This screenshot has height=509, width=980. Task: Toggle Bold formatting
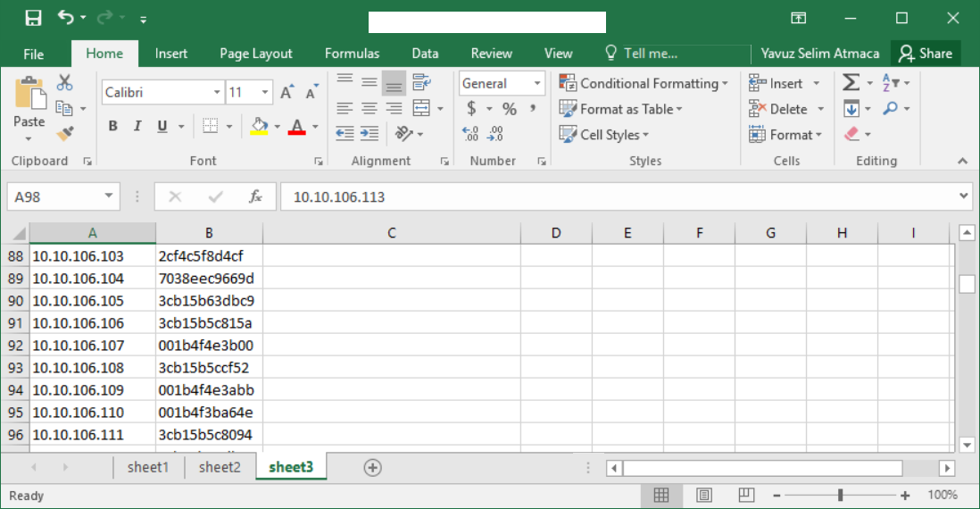113,126
